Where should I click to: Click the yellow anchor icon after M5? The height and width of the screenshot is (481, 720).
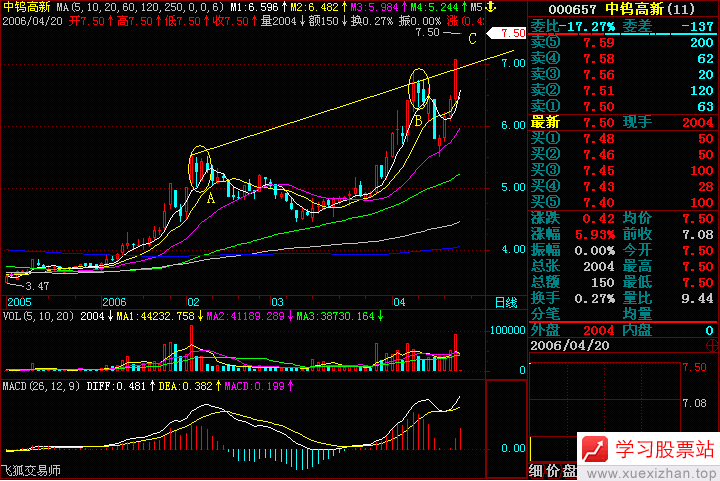pos(490,7)
